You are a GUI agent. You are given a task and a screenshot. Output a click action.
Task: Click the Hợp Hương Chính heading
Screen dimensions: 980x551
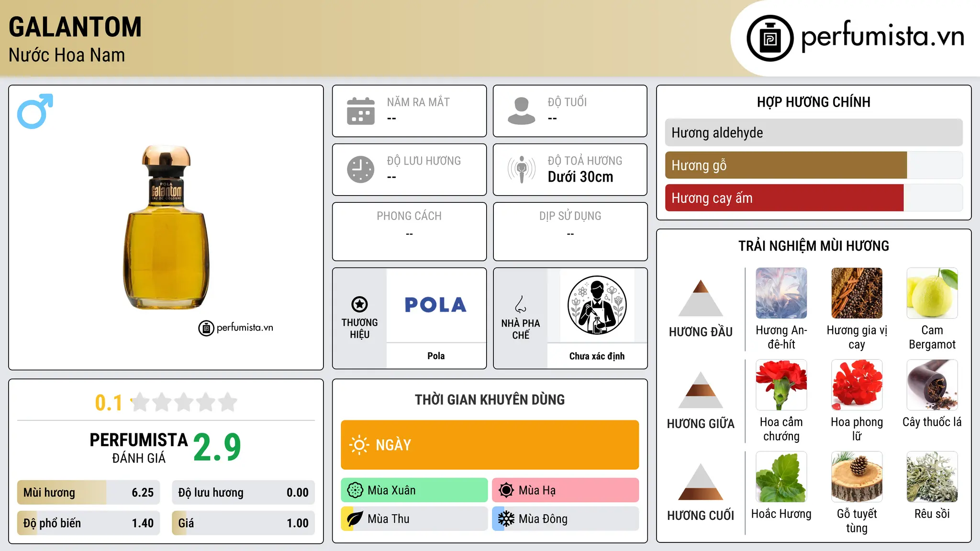point(813,102)
